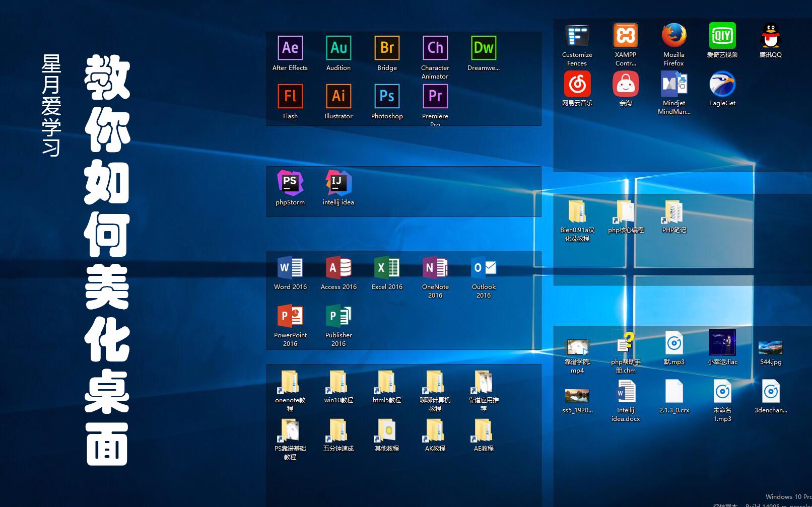
Task: Click the Mozilla Firefox icon
Action: click(674, 36)
